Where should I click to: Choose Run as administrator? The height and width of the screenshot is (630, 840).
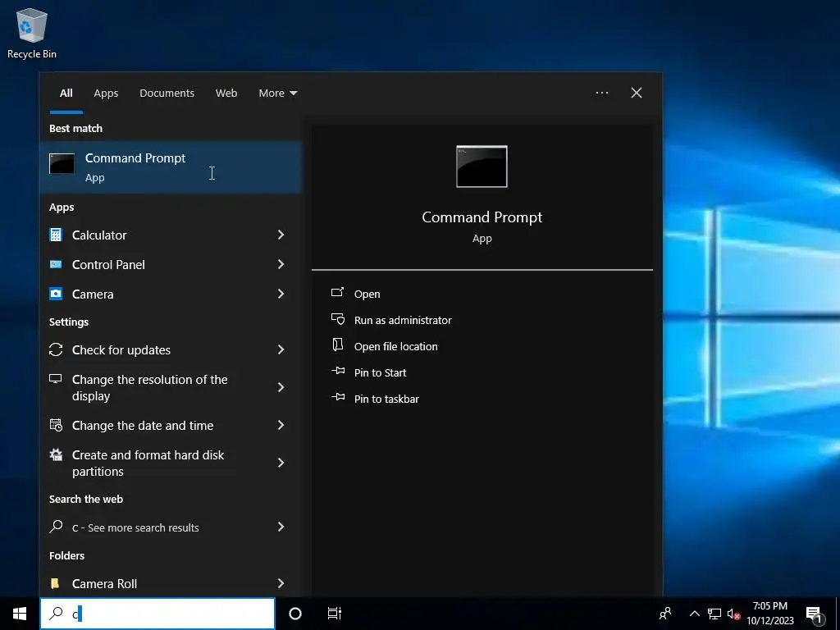click(403, 321)
